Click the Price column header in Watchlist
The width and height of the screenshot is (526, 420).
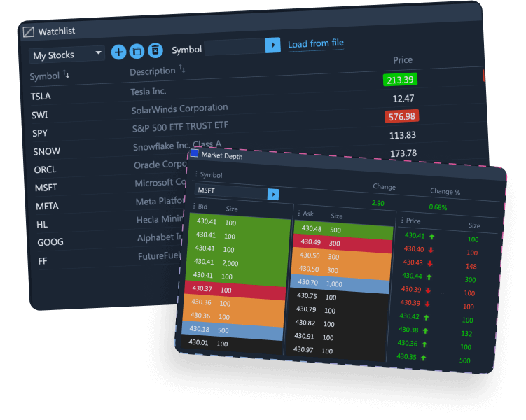403,60
